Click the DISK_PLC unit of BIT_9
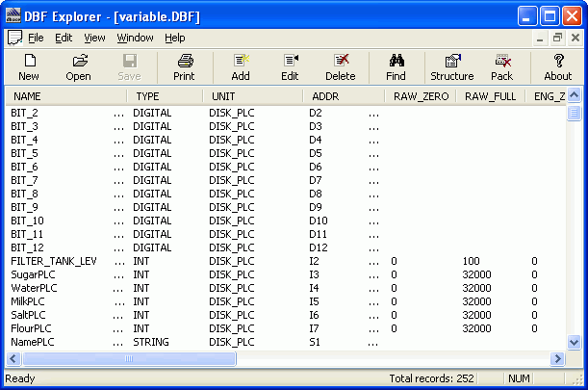 pos(232,207)
